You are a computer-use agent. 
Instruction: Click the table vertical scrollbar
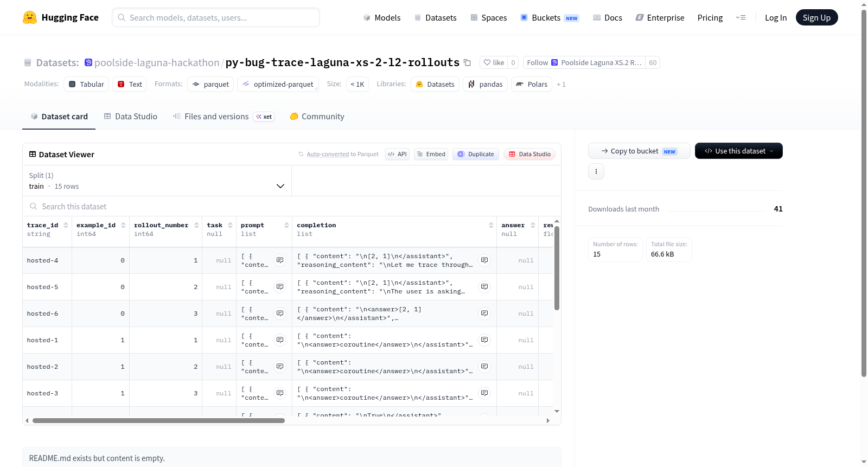point(557,268)
